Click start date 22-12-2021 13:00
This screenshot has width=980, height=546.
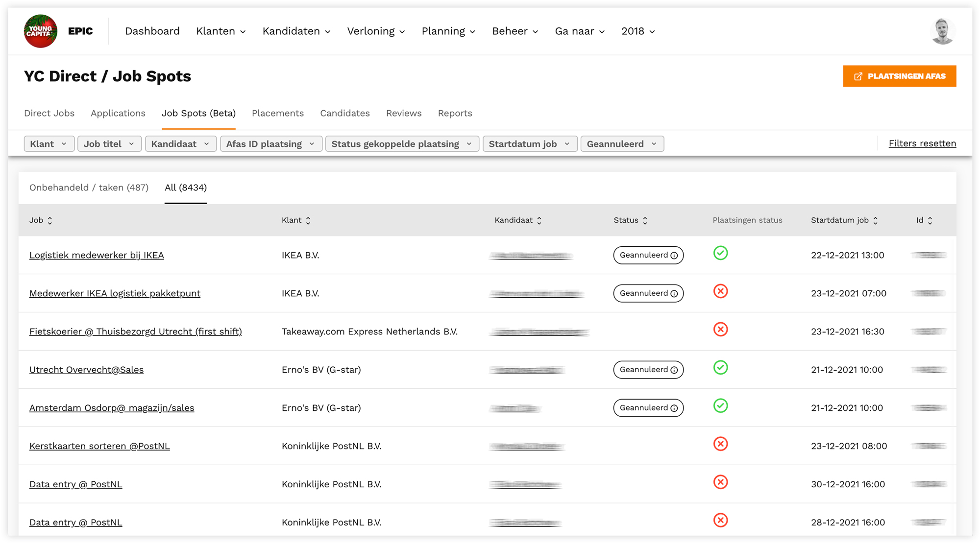coord(848,256)
